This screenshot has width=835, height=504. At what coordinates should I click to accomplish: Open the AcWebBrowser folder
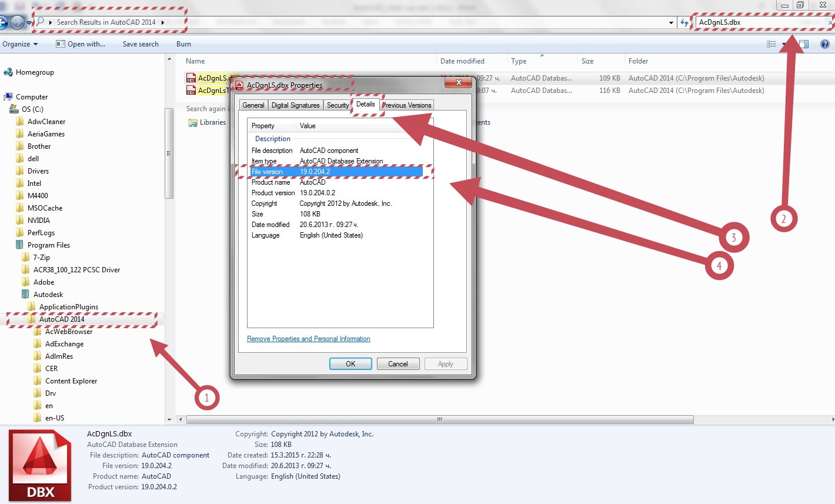pos(63,332)
